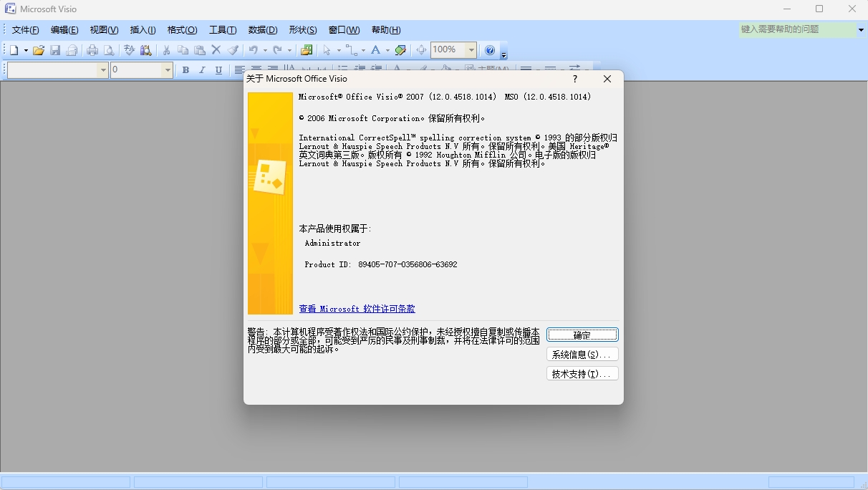Open the font name dropdown arrow
868x490 pixels.
coord(102,70)
